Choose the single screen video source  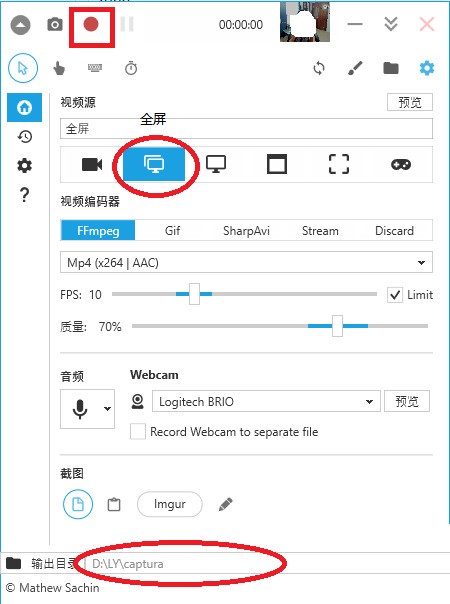click(x=216, y=164)
